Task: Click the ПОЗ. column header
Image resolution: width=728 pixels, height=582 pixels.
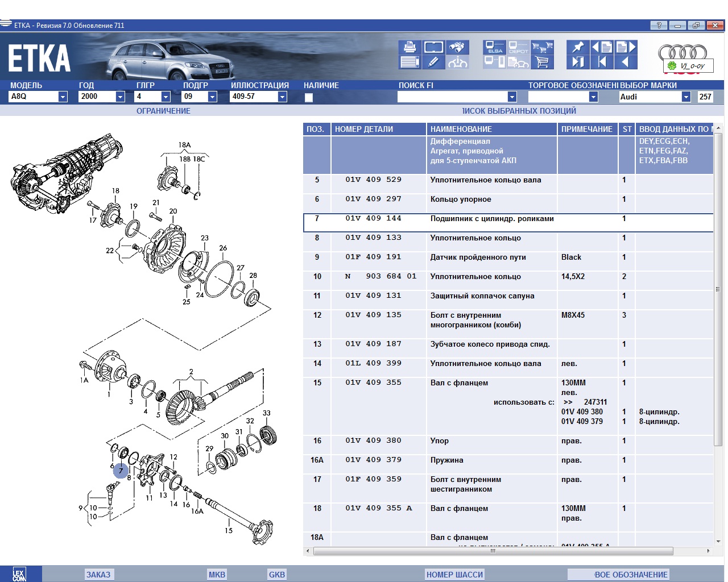Action: coord(316,129)
